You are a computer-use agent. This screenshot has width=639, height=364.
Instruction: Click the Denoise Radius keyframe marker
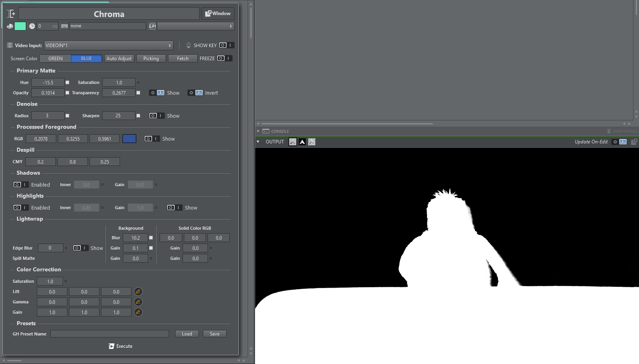coord(67,116)
